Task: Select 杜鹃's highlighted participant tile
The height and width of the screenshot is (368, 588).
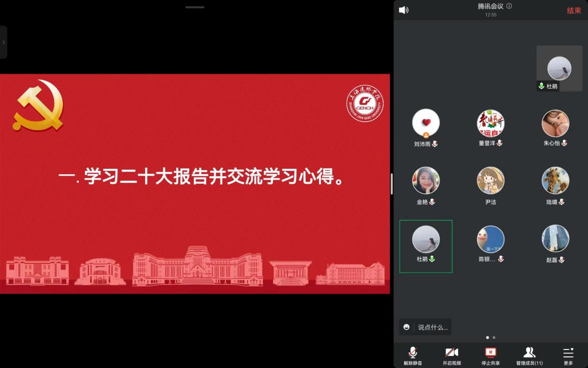Action: (x=425, y=246)
